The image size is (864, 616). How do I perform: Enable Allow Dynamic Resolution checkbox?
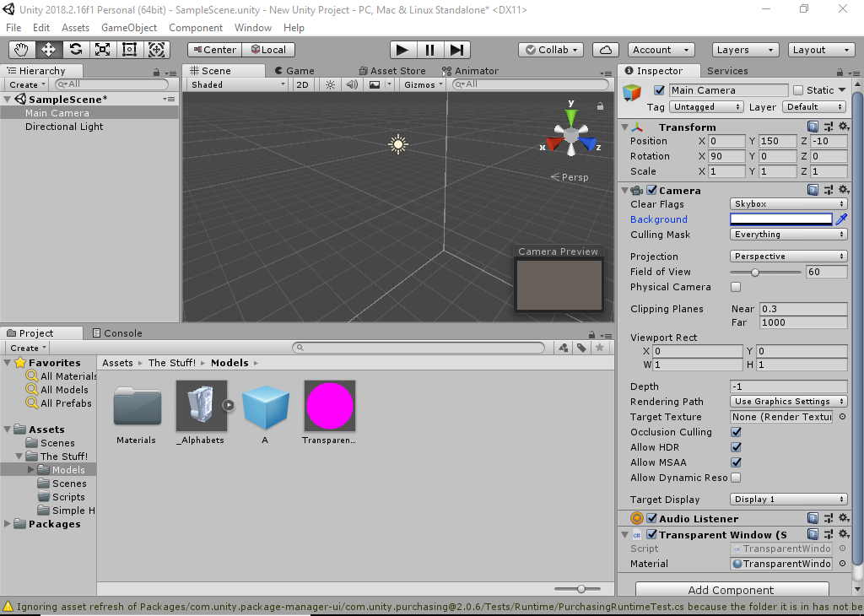[736, 478]
